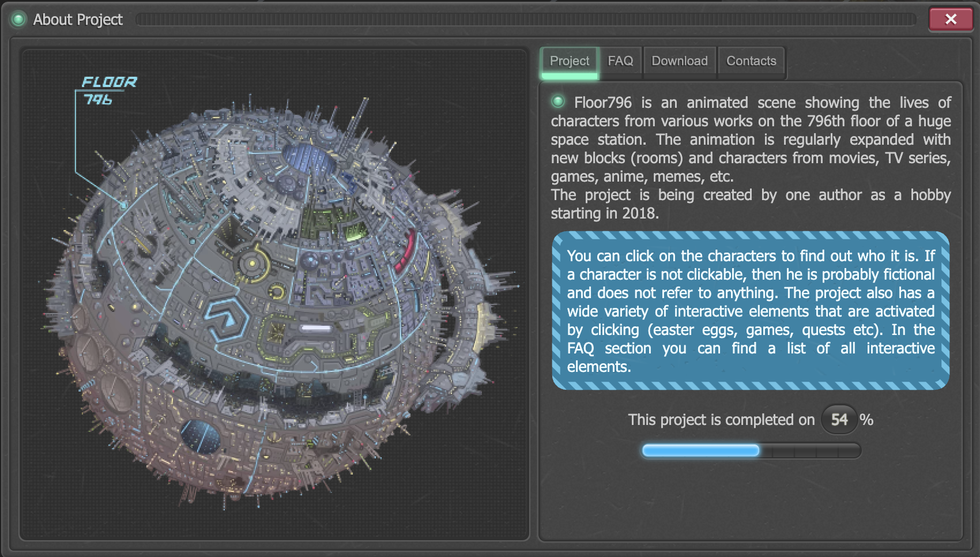Open the Download tab
Screen dimensions: 980x557
pyautogui.click(x=679, y=61)
